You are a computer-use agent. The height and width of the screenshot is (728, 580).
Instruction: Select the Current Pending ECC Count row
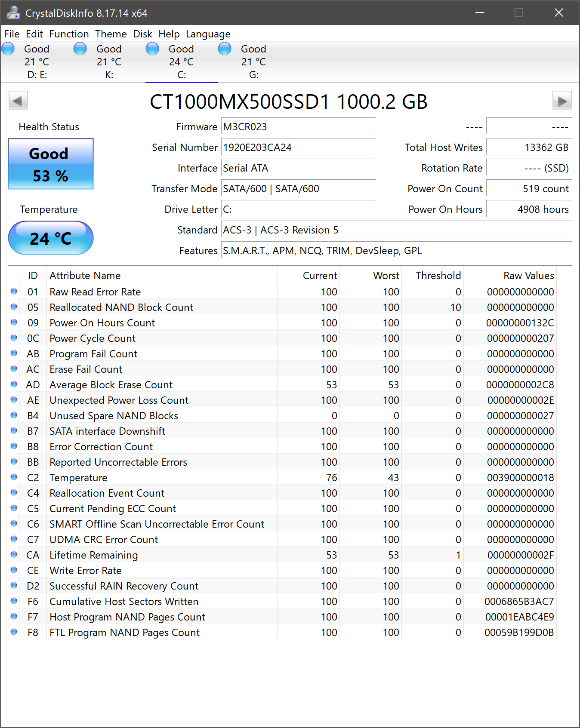282,508
